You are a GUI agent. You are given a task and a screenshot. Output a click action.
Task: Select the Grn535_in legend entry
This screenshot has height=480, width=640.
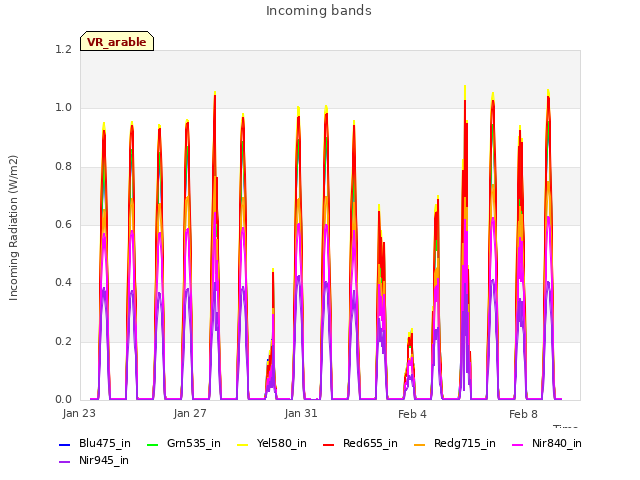[x=184, y=444]
